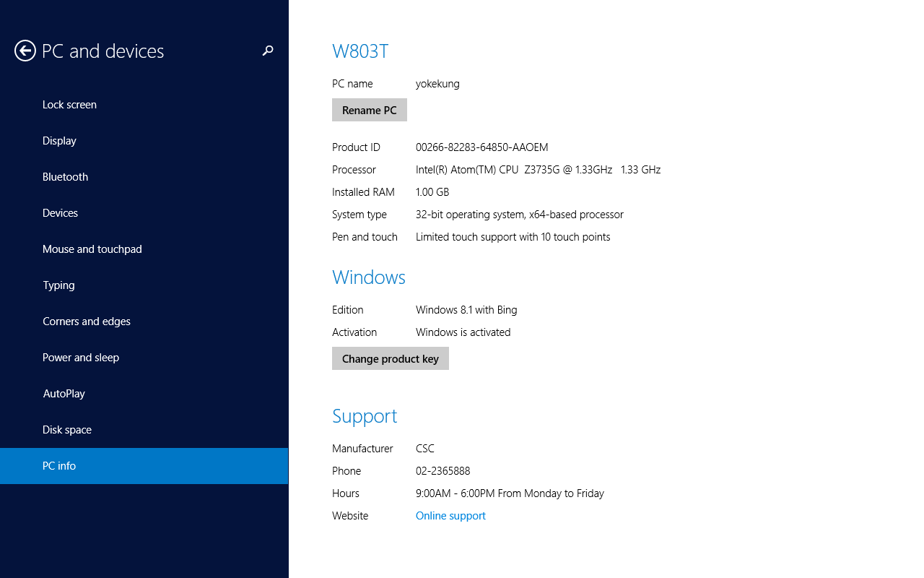The width and height of the screenshot is (924, 578).
Task: Click the W803T heading
Action: click(360, 51)
